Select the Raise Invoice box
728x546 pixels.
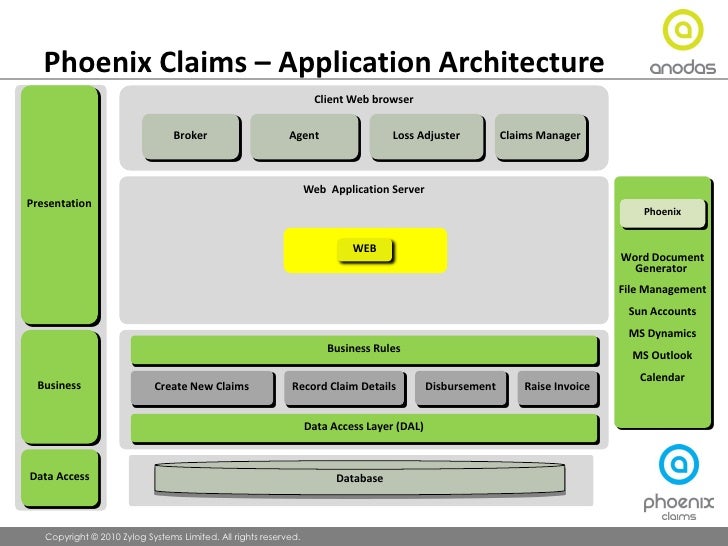pos(558,388)
